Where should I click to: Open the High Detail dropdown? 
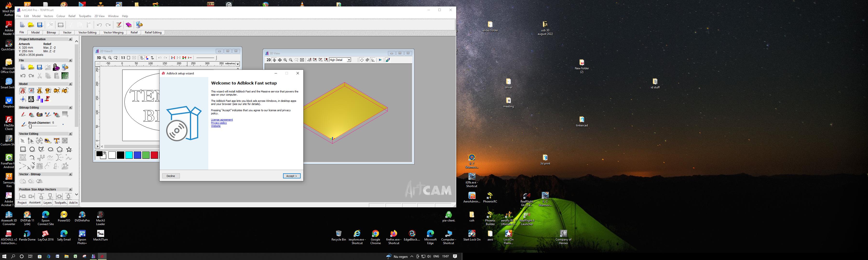[349, 60]
